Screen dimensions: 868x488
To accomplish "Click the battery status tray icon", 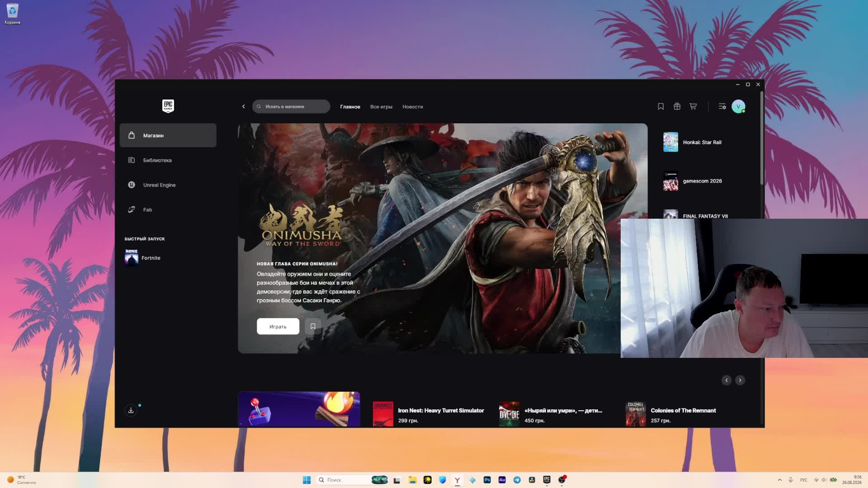I will (x=833, y=480).
